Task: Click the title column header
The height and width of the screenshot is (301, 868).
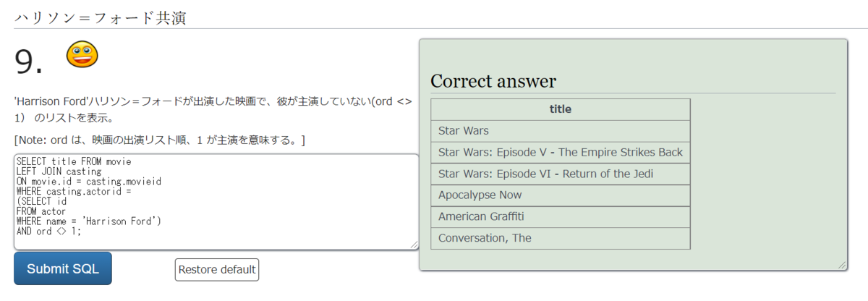Action: pos(561,110)
